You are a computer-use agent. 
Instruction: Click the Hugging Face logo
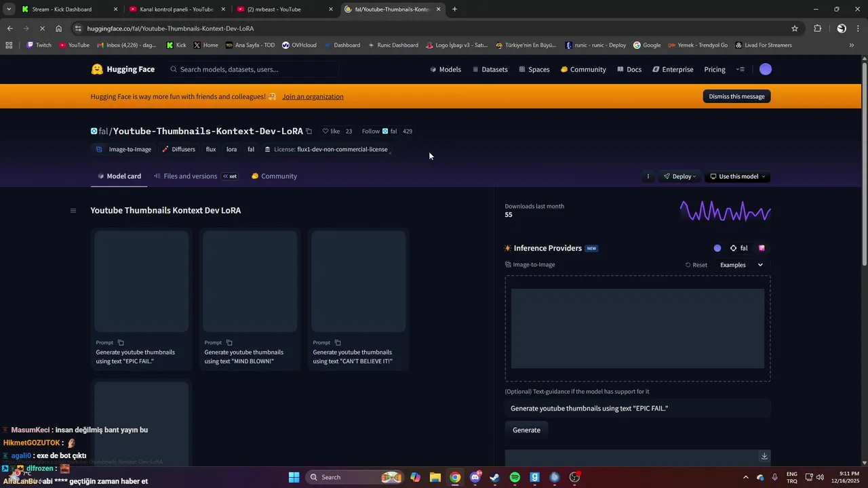(x=123, y=69)
